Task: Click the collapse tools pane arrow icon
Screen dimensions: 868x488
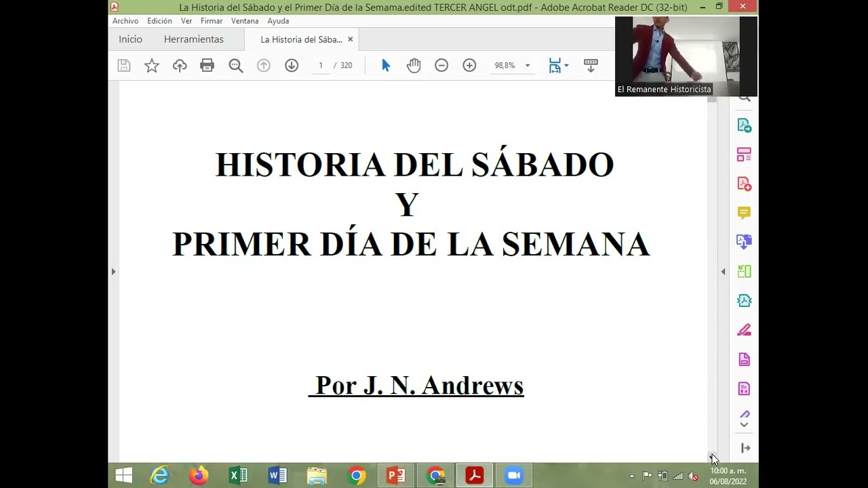Action: [745, 448]
